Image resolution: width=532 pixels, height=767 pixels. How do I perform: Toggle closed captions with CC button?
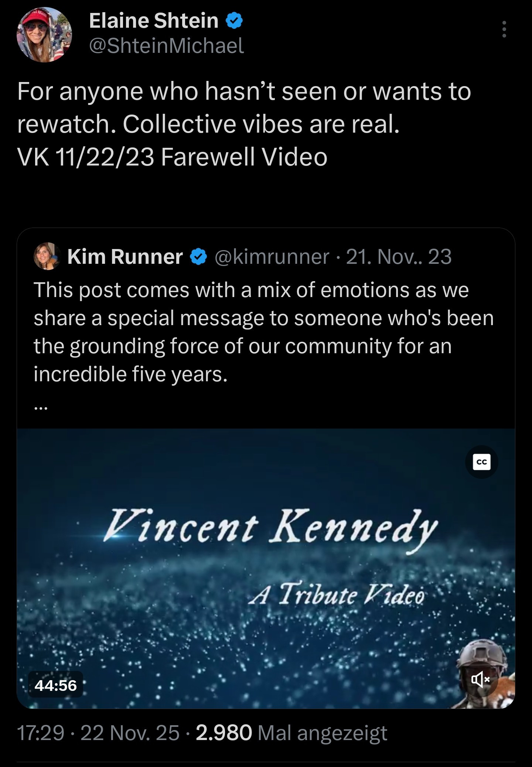pyautogui.click(x=481, y=462)
